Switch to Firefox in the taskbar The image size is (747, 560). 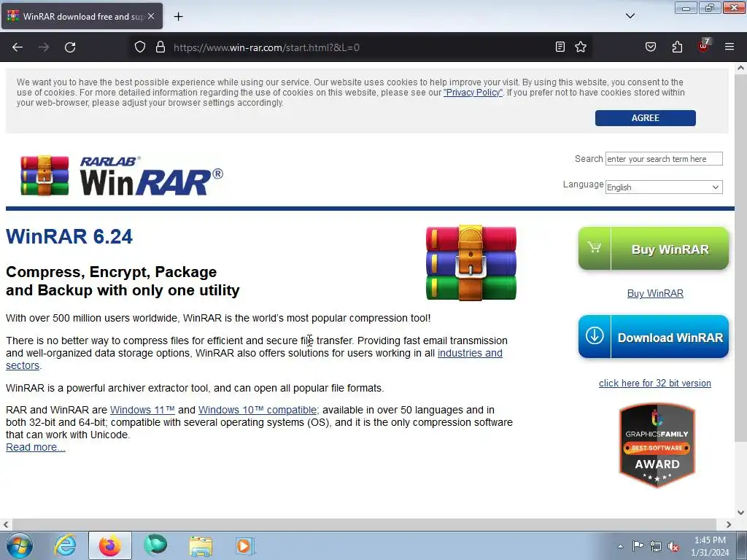pos(110,545)
